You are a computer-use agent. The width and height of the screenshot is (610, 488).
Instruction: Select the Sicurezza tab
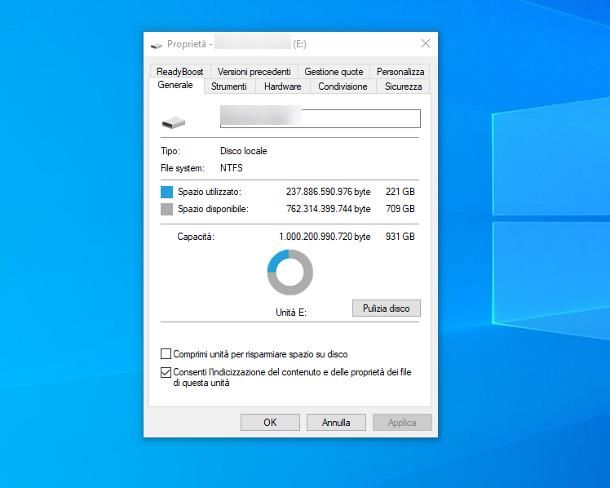(x=403, y=87)
